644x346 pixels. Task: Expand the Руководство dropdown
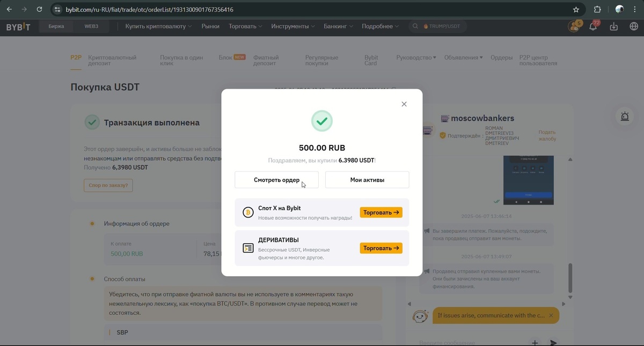coord(416,57)
